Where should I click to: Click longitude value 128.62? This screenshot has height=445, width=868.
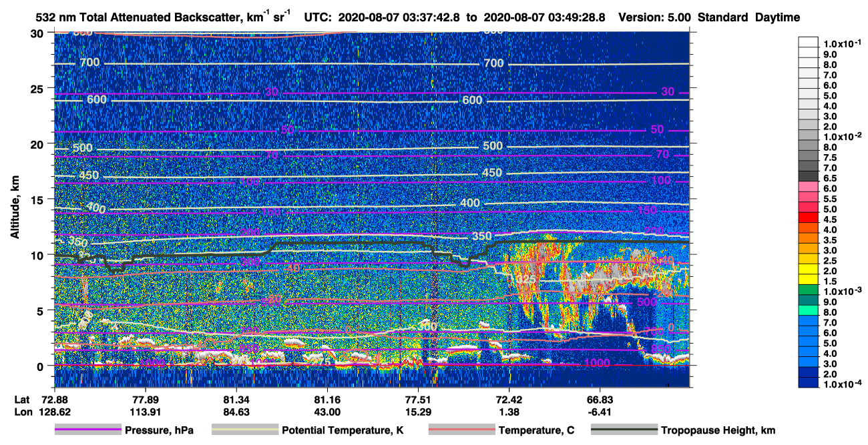(x=55, y=412)
